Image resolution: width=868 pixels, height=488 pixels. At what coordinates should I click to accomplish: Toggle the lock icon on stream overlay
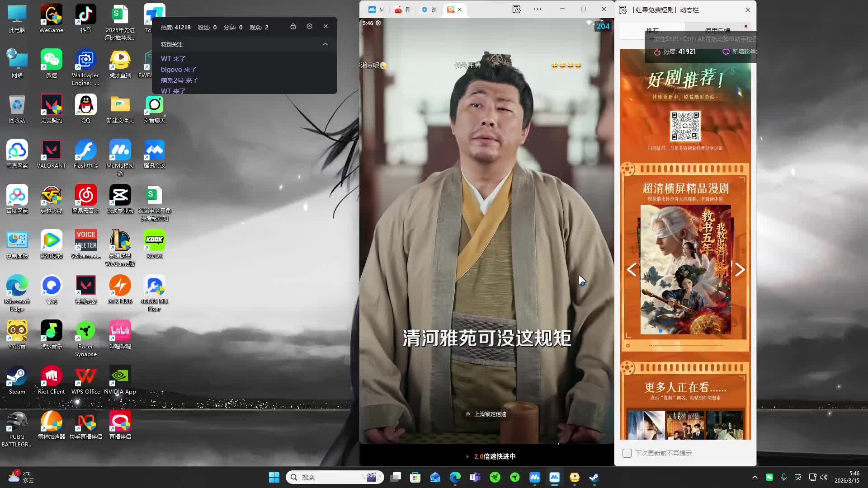[293, 27]
